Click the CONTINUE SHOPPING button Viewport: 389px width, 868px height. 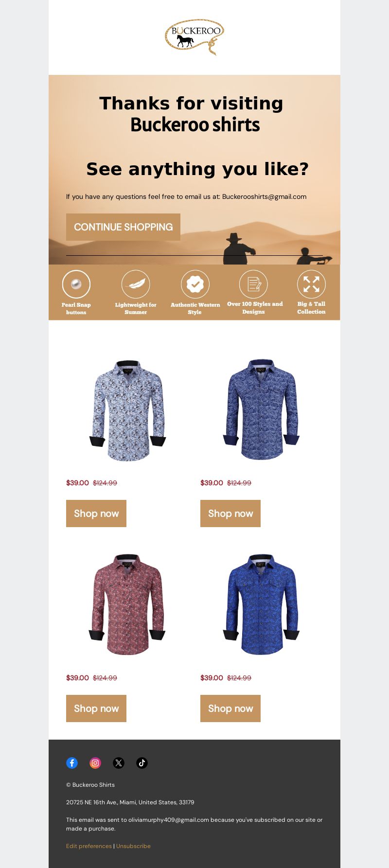123,227
